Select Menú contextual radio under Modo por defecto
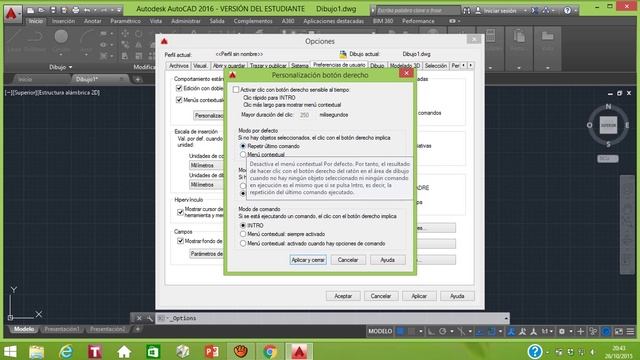 click(243, 155)
